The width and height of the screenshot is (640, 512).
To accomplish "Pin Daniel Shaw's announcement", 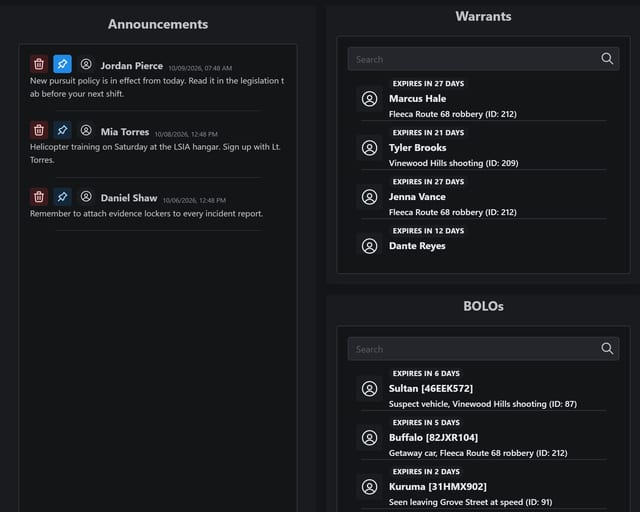I will click(x=62, y=197).
